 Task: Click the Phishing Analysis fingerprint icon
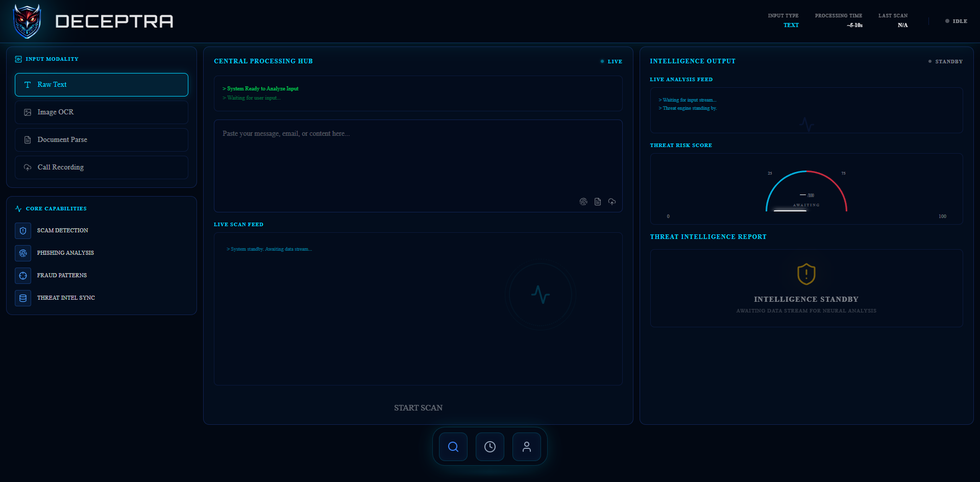[x=23, y=253]
